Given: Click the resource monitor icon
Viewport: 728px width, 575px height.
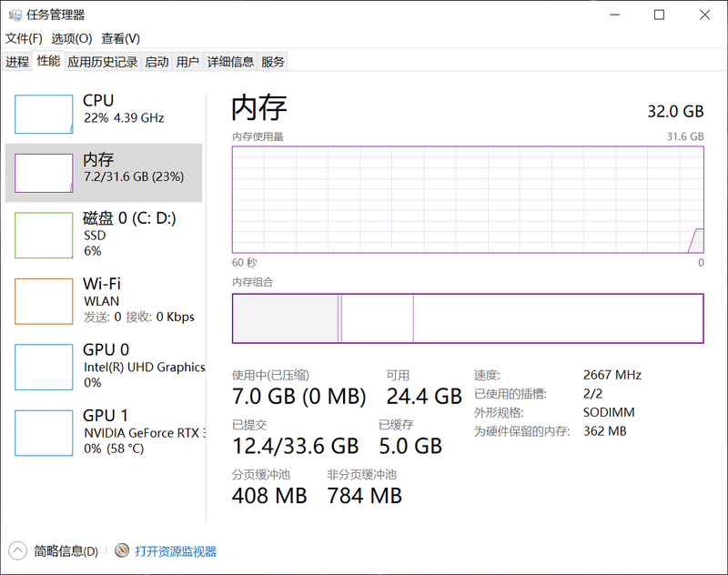Looking at the screenshot, I should (123, 551).
